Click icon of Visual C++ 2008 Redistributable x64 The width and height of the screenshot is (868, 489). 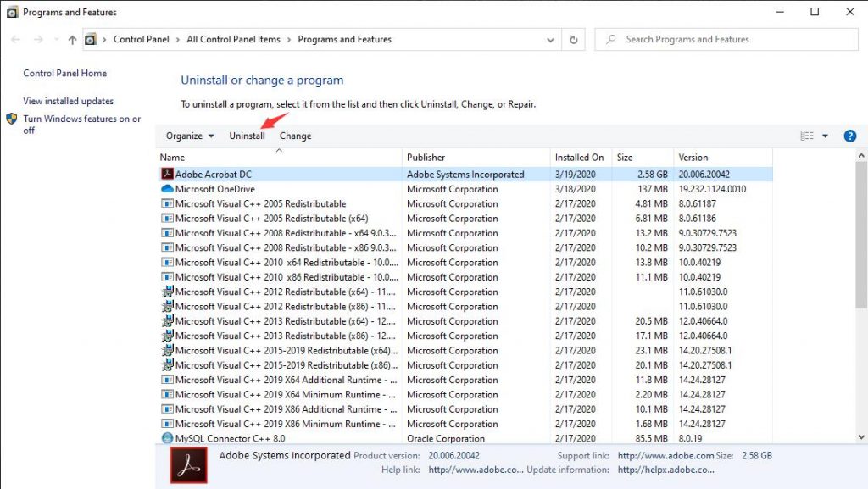pos(167,233)
